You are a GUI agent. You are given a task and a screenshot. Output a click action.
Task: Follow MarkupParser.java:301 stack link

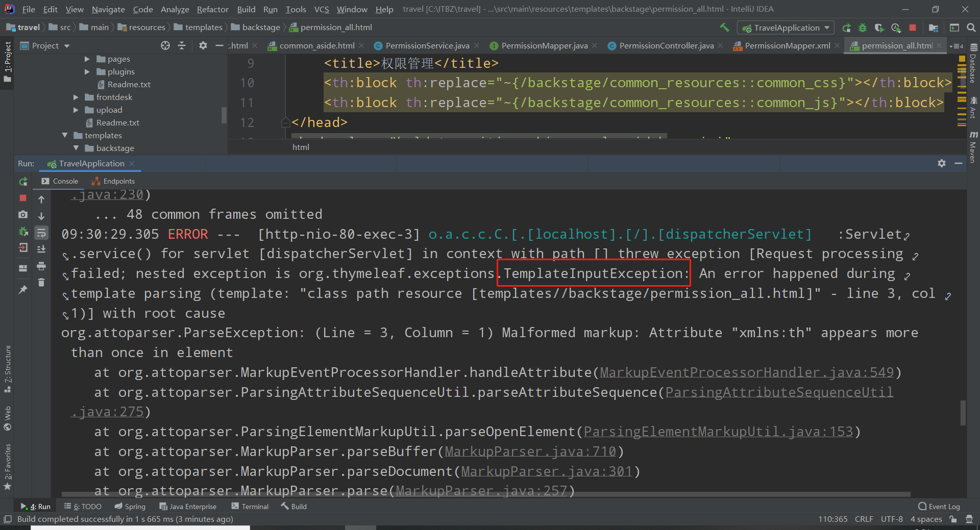[547, 471]
